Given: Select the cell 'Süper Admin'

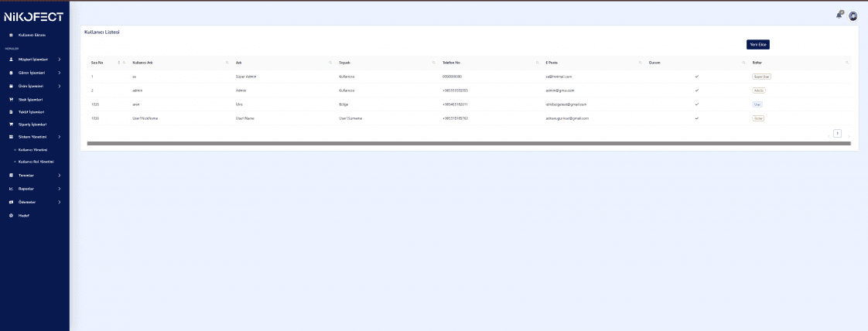Looking at the screenshot, I should [x=246, y=77].
